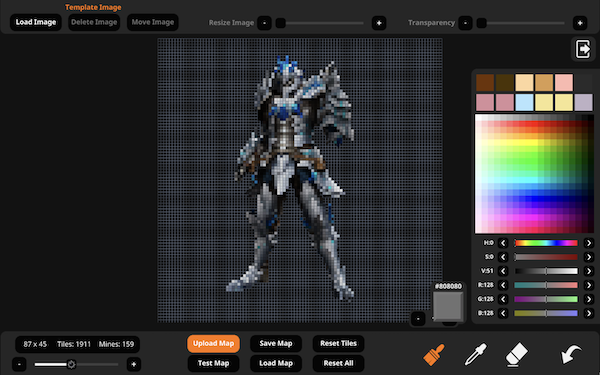The height and width of the screenshot is (375, 600).
Task: Click Load Image button
Action: pos(36,22)
